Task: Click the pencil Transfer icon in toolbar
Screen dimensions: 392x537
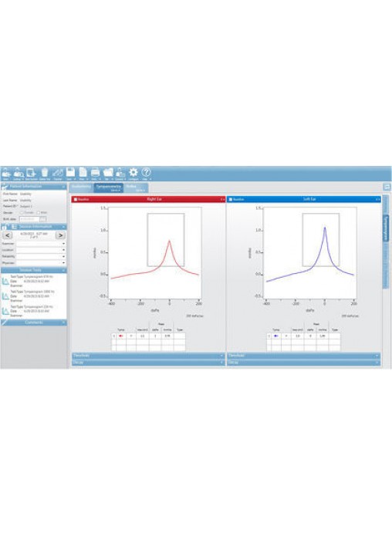Action: [58, 172]
